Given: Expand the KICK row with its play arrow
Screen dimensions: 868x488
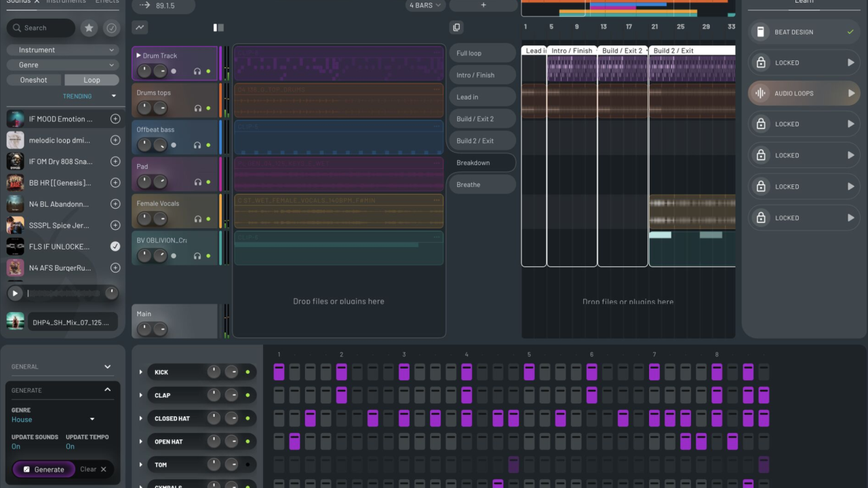Looking at the screenshot, I should [x=142, y=371].
